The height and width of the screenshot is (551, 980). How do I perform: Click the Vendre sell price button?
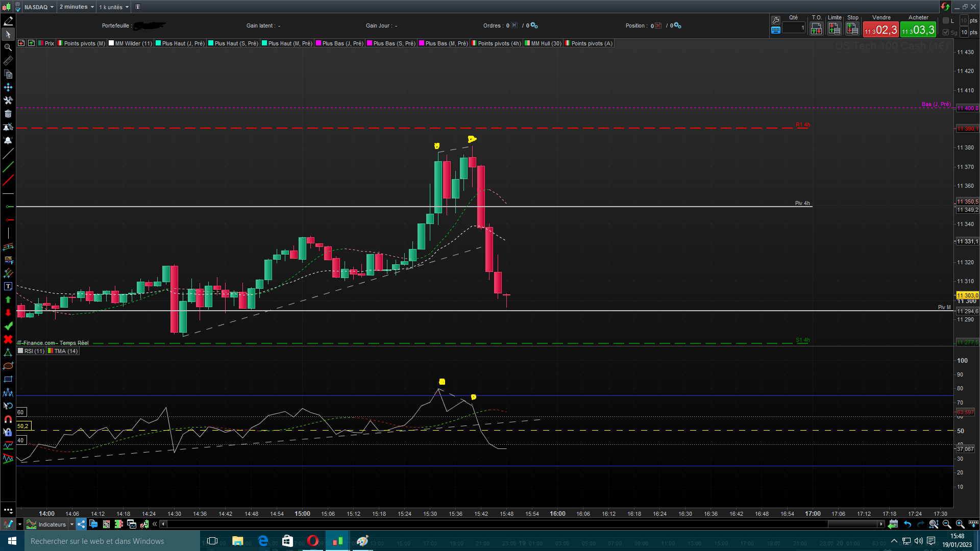(880, 30)
